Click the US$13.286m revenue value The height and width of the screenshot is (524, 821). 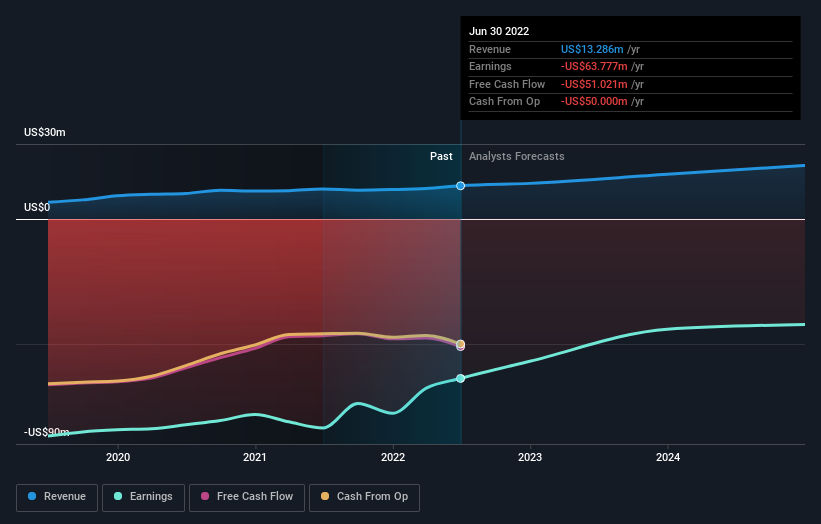point(592,49)
